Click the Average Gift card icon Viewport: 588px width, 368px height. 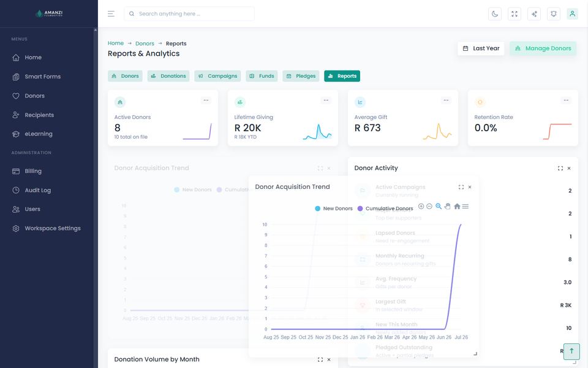point(360,102)
